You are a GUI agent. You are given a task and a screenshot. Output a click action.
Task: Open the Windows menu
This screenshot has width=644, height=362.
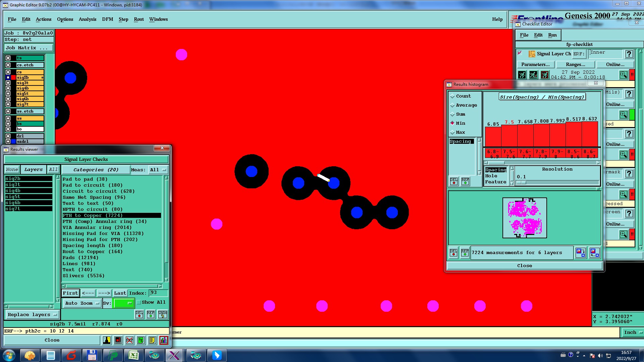(158, 19)
